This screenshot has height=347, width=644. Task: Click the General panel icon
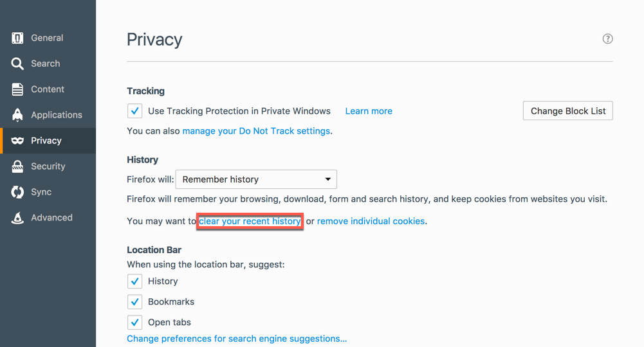pyautogui.click(x=17, y=39)
